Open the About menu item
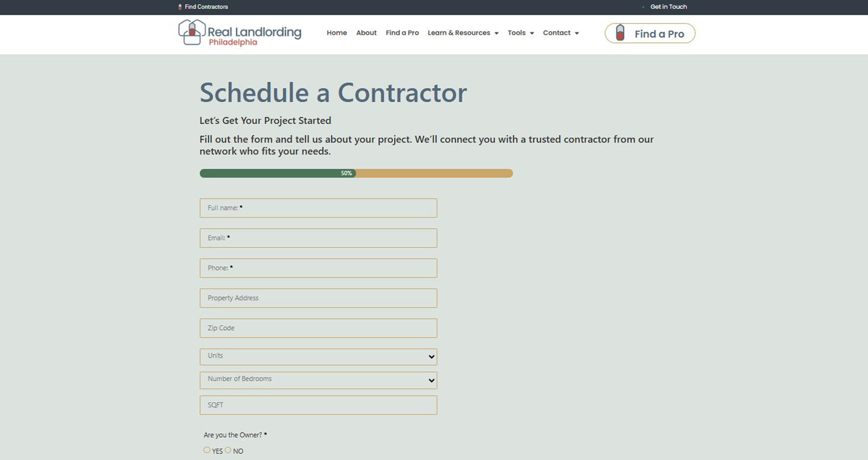 coord(366,33)
